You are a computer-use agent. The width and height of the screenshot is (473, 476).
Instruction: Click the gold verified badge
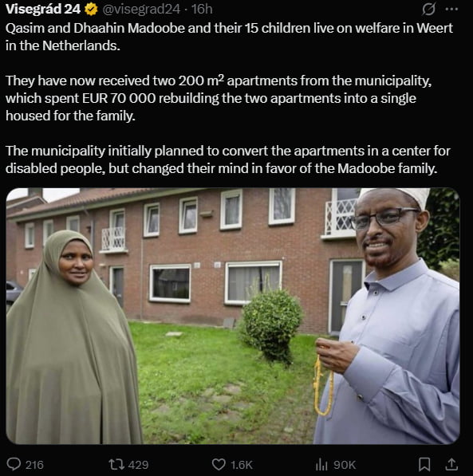tap(91, 10)
